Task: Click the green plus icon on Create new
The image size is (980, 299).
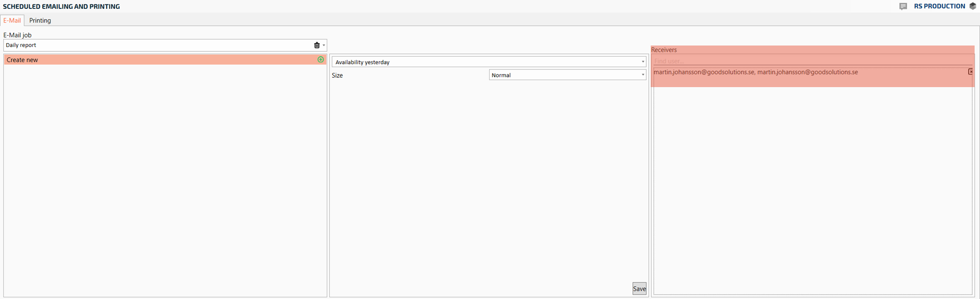Action: pyautogui.click(x=320, y=60)
